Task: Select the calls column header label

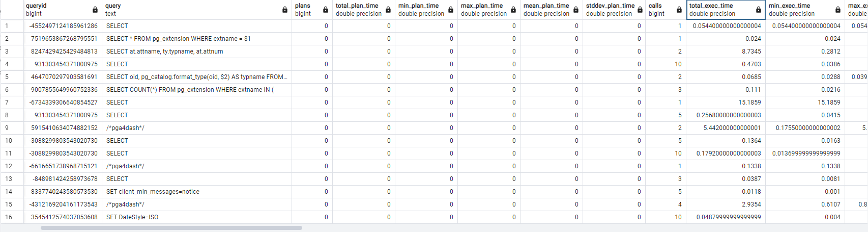Action: (x=655, y=6)
